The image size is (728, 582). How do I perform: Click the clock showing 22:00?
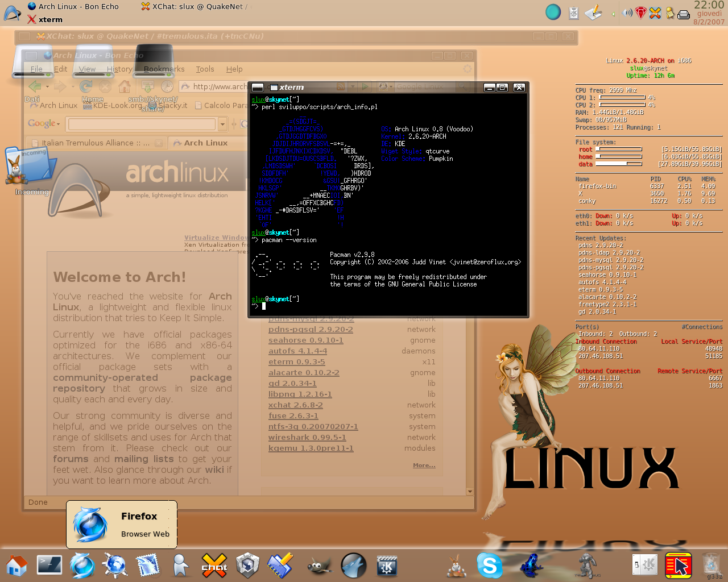pyautogui.click(x=709, y=5)
